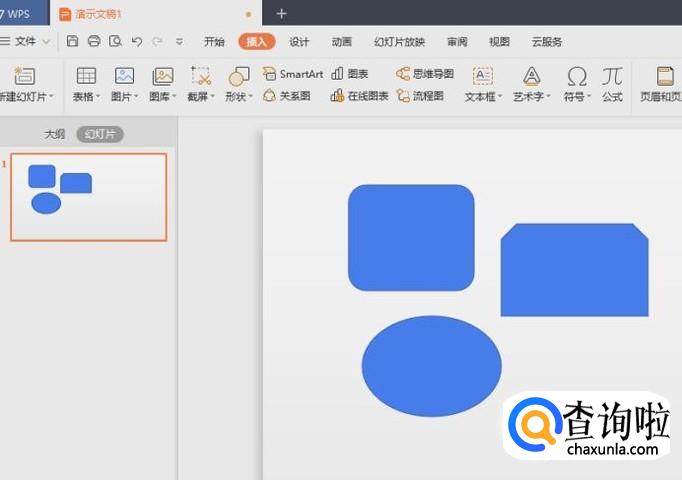Viewport: 682px width, 480px height.
Task: Switch to the 开始 tab
Action: [214, 42]
